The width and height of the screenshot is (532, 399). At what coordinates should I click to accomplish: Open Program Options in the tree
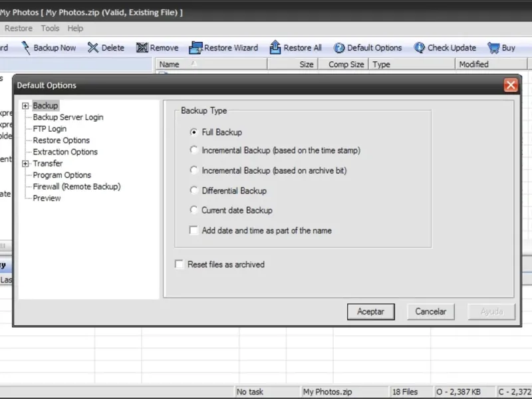62,175
